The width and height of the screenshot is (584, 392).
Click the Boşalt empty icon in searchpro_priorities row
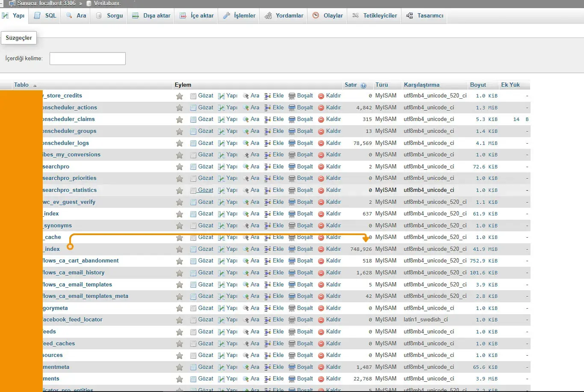(292, 178)
